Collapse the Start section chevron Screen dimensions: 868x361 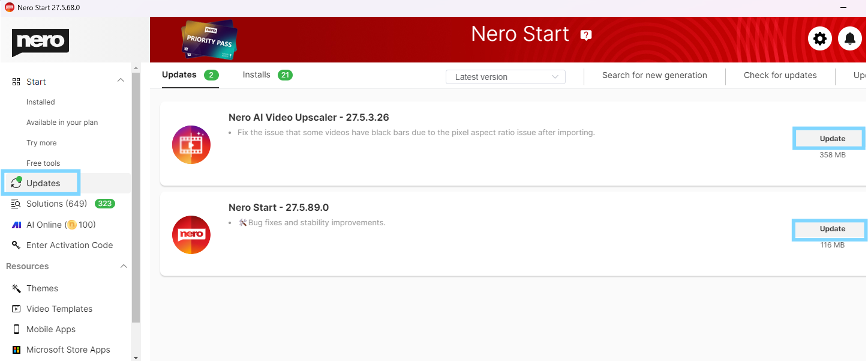121,80
